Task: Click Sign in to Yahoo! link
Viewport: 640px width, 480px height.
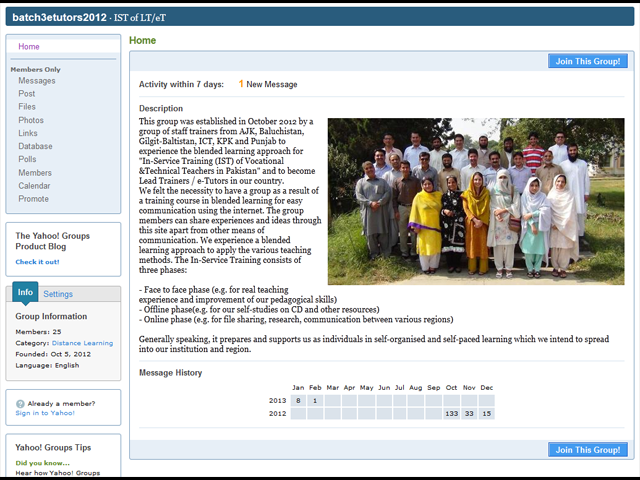Action: click(x=45, y=413)
